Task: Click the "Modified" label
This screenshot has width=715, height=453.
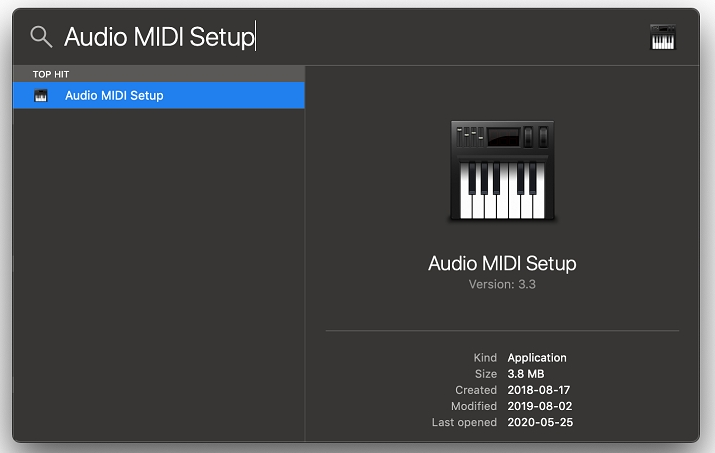Action: coord(474,406)
